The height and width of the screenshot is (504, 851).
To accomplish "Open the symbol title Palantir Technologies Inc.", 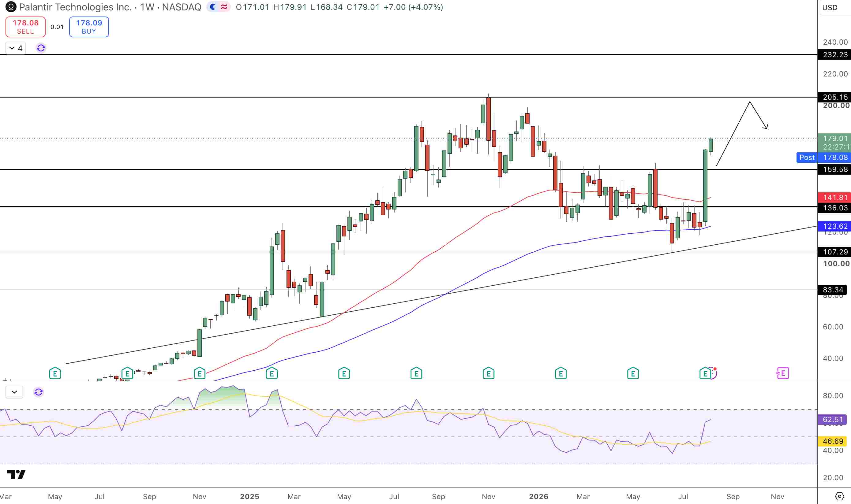I will pyautogui.click(x=75, y=7).
